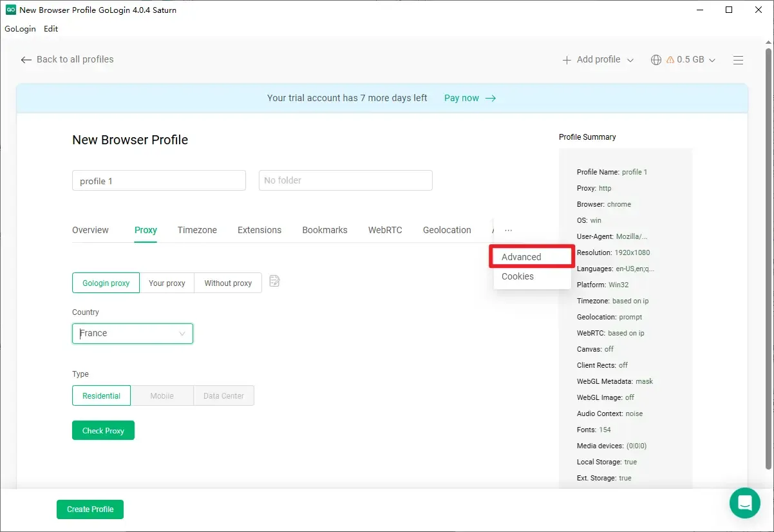Open the Country dropdown showing France

pos(132,333)
